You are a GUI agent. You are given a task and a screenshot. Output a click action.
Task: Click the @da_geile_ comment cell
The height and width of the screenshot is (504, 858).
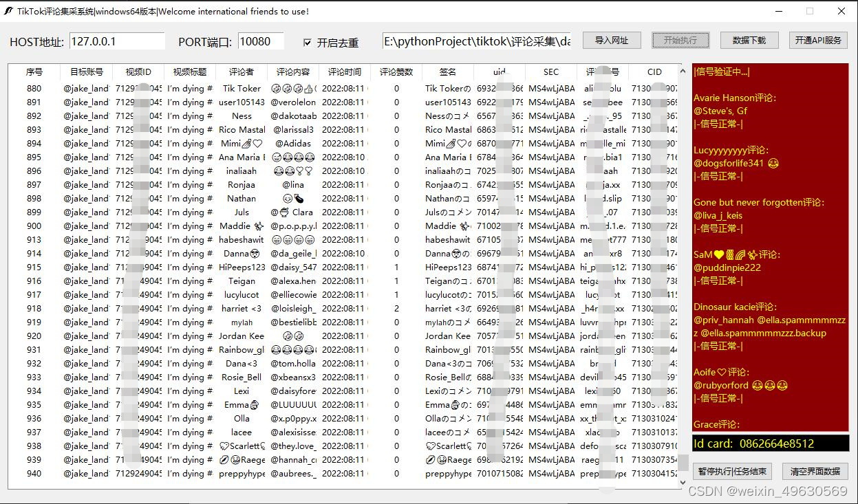293,253
